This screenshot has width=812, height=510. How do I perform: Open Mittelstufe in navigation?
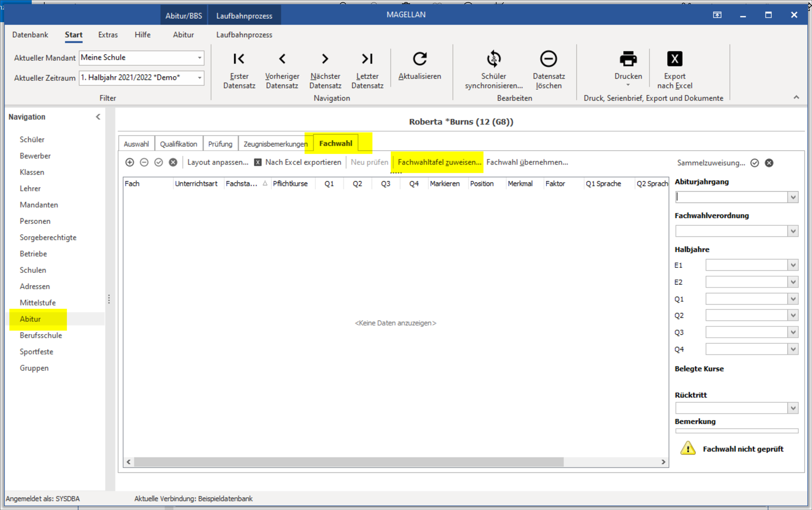(x=38, y=302)
